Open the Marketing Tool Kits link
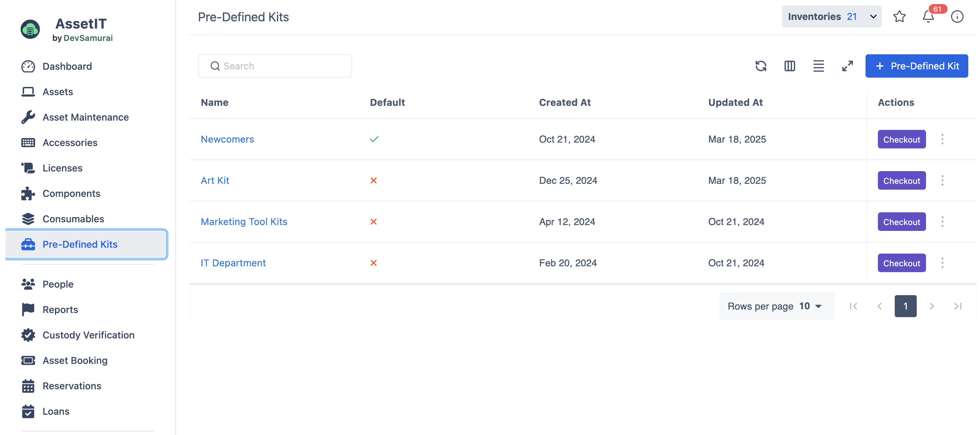This screenshot has height=435, width=980. coord(244,222)
